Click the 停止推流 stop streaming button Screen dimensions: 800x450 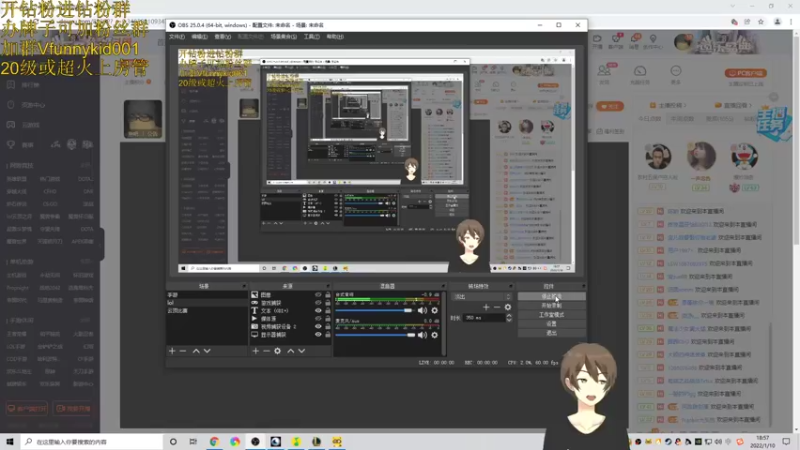coord(552,296)
